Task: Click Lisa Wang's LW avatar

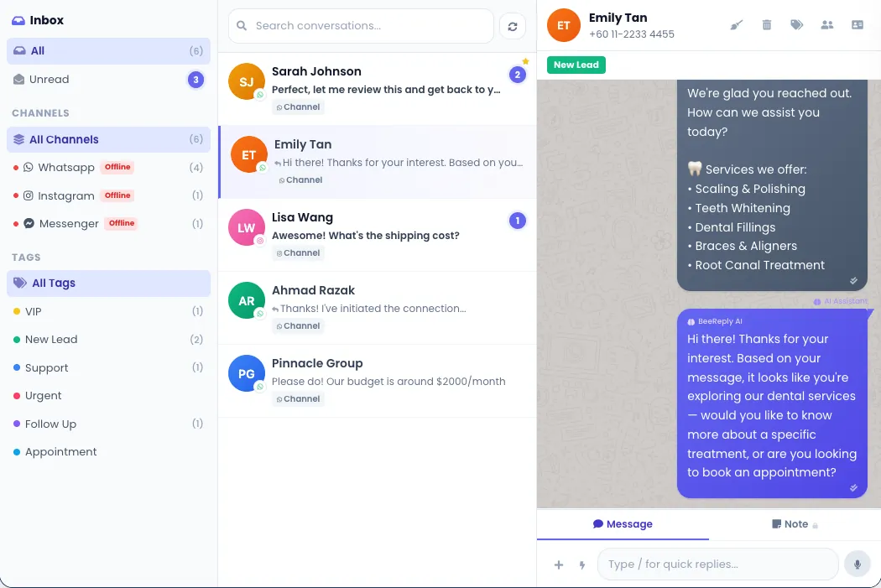Action: coord(247,227)
